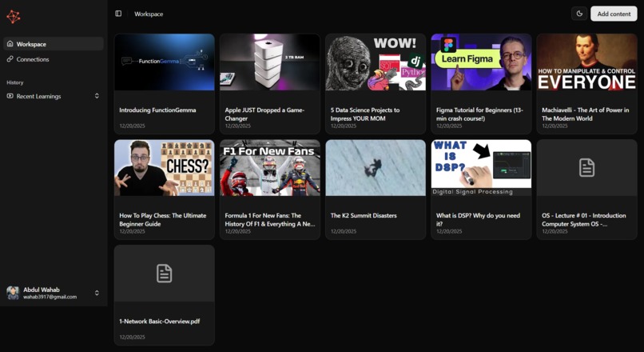The height and width of the screenshot is (352, 644).
Task: Click the orange app logo icon
Action: pyautogui.click(x=13, y=17)
